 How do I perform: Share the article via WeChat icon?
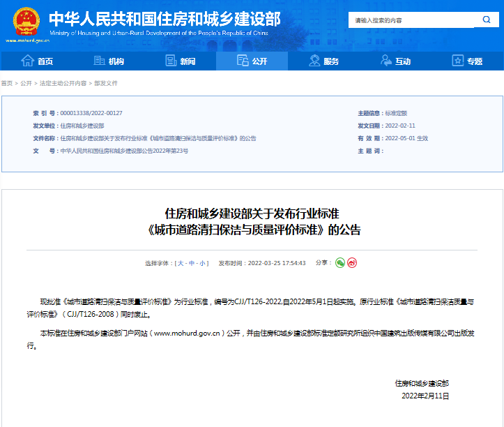tap(340, 263)
